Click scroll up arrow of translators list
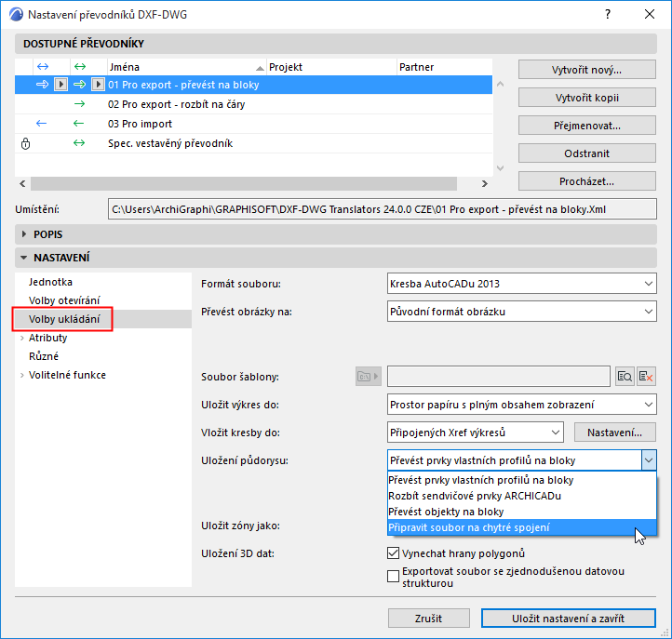This screenshot has height=639, width=672. point(500,85)
